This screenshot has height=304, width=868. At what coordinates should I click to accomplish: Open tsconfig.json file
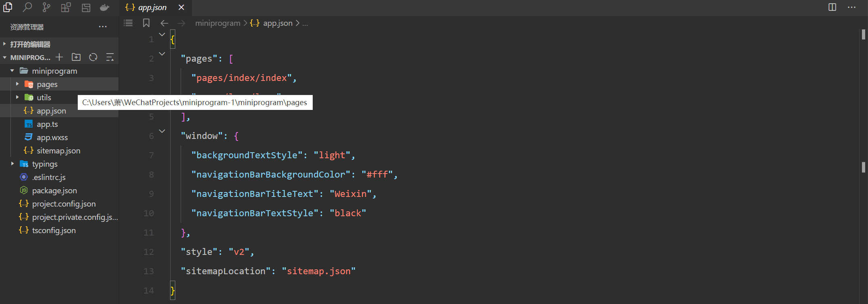54,230
